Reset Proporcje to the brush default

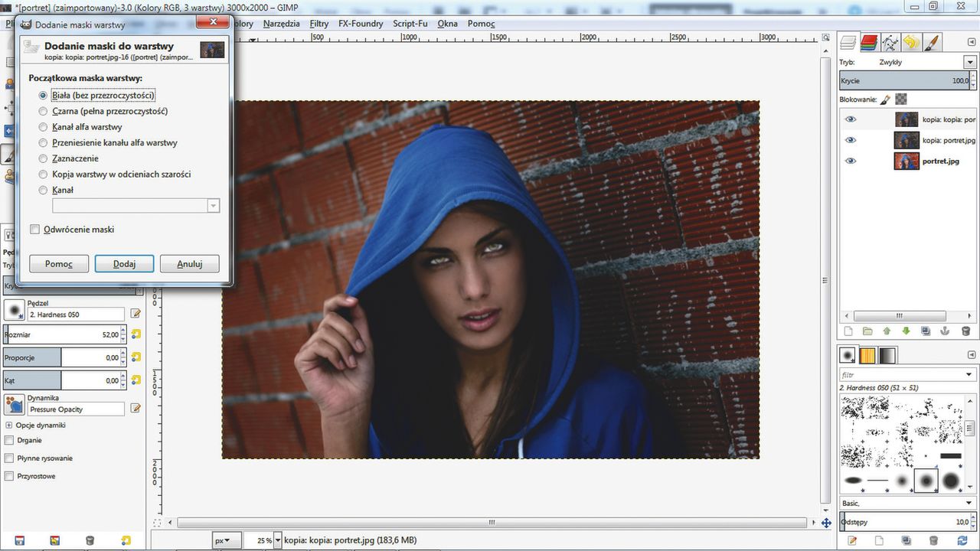coord(136,357)
